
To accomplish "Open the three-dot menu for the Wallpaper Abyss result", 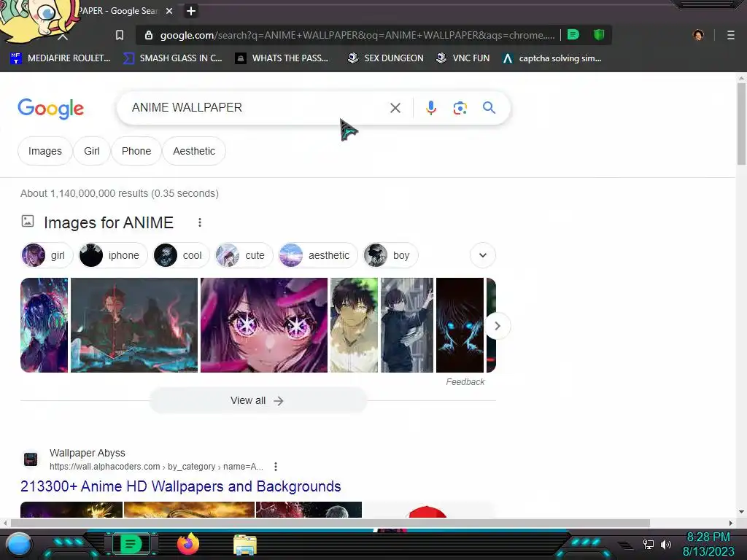I will [275, 467].
